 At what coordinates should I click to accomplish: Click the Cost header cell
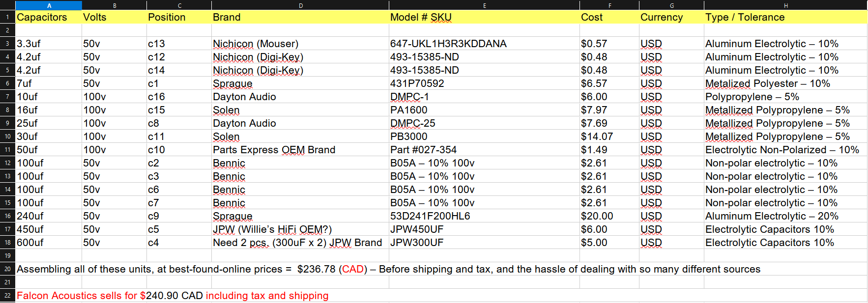[609, 17]
